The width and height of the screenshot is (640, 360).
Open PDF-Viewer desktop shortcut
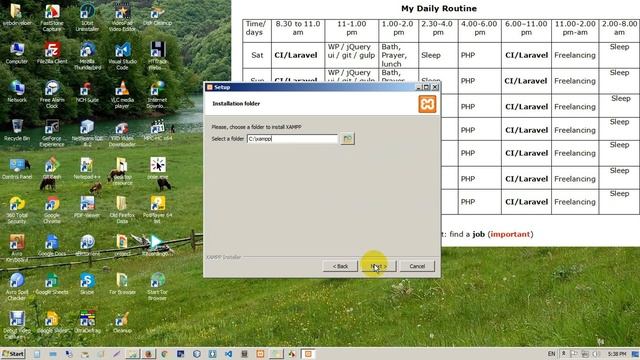pos(87,207)
